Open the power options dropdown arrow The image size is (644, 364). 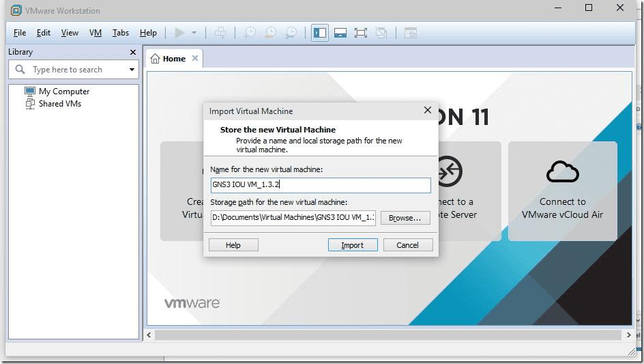coord(194,33)
